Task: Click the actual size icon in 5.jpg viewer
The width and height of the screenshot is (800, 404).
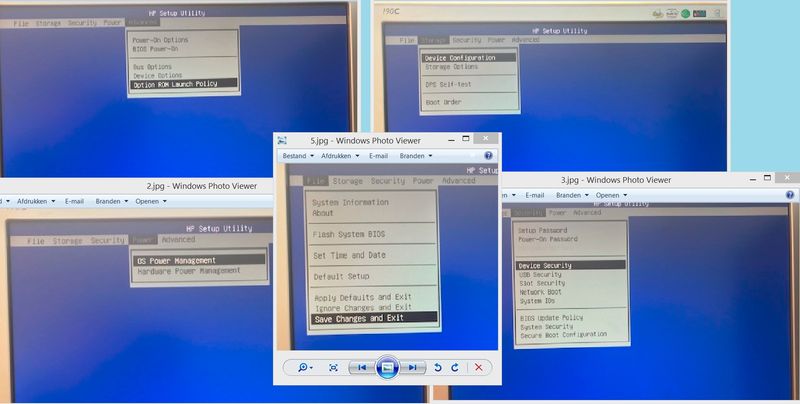Action: [333, 367]
